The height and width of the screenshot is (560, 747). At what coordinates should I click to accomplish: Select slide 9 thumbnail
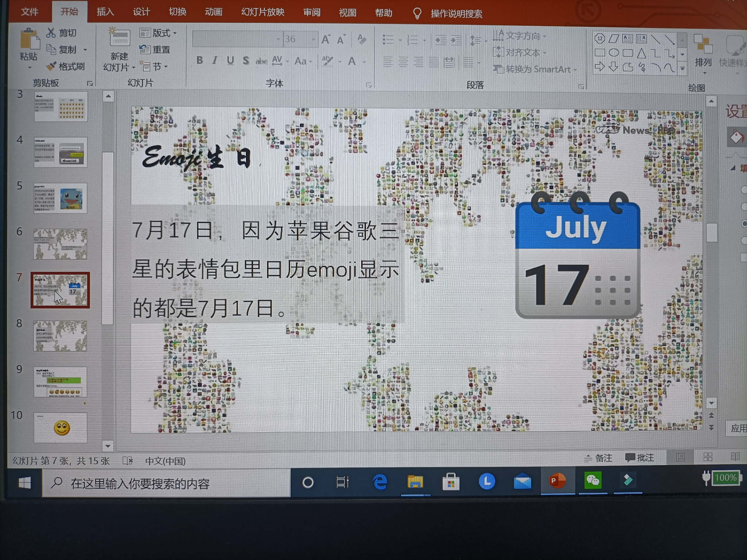pyautogui.click(x=61, y=382)
